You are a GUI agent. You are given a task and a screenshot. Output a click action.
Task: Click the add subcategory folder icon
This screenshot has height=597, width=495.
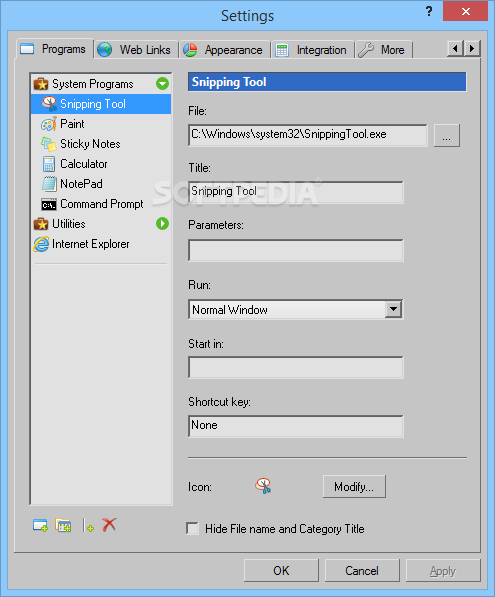pos(63,525)
